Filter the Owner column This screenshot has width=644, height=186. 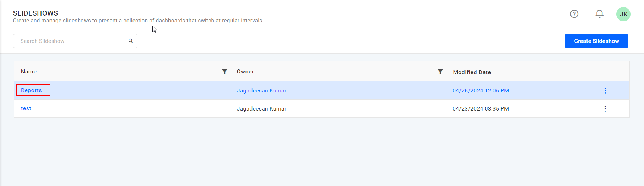click(440, 72)
